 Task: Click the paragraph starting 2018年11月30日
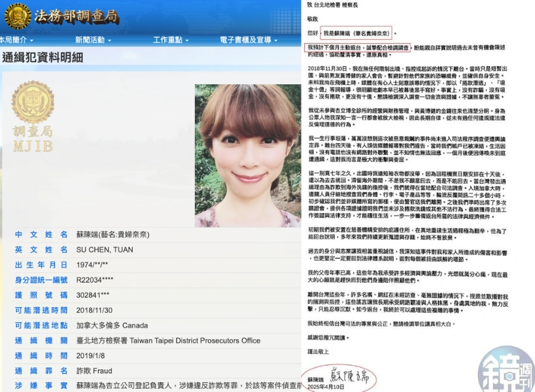(407, 82)
